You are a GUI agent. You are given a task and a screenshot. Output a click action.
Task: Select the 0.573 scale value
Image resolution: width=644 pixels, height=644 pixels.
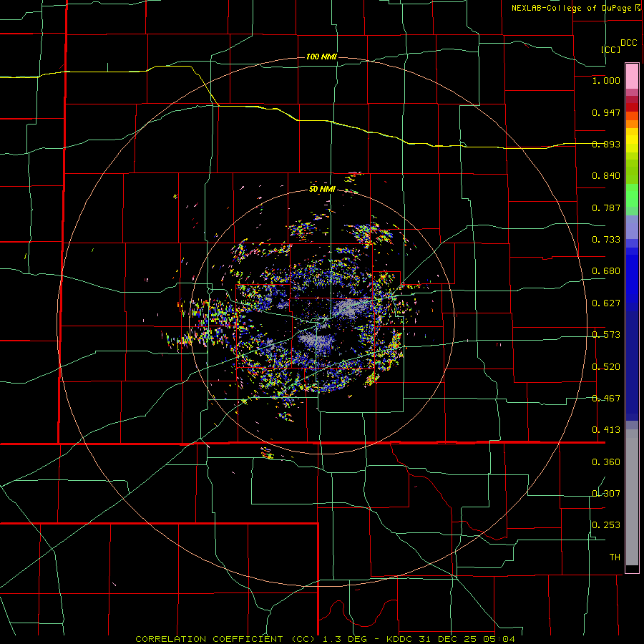point(606,335)
